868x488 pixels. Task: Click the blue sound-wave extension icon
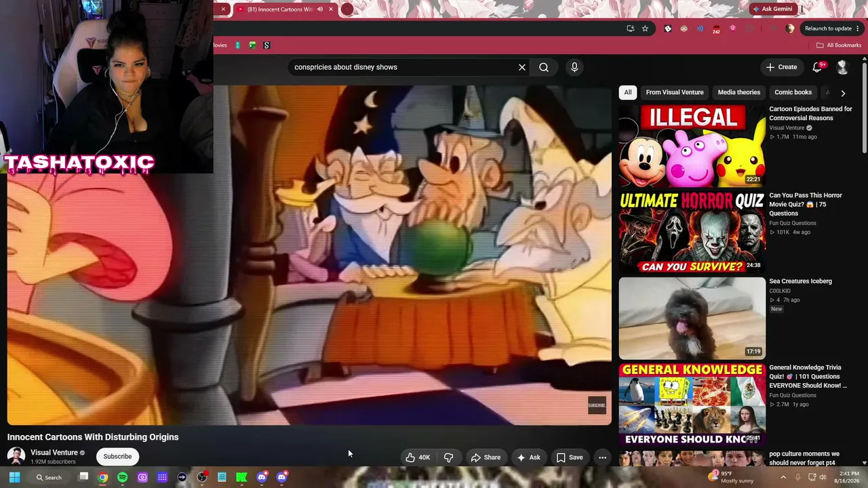coord(700,28)
